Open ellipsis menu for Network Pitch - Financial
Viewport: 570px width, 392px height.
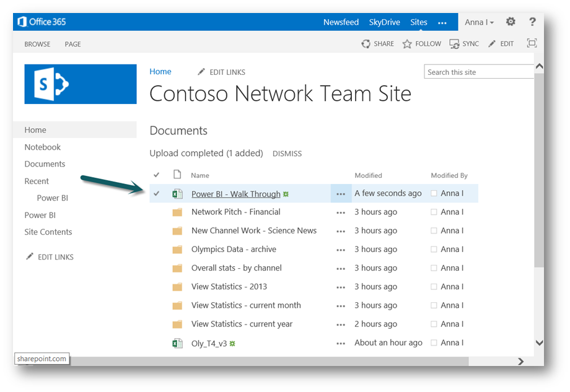[341, 213]
